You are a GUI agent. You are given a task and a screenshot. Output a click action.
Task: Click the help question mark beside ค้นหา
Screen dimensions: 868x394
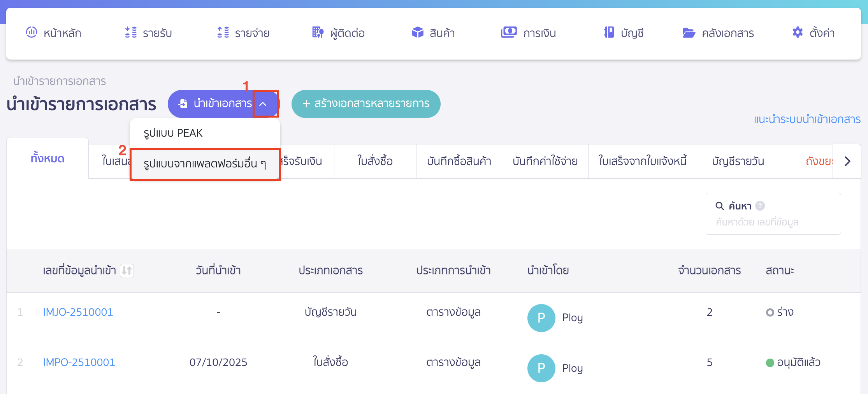pos(761,206)
